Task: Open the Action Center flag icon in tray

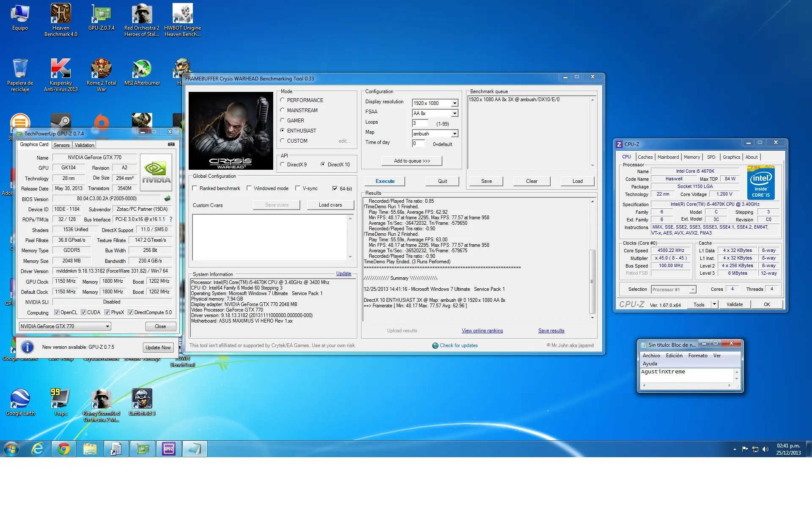Action: 745,449
